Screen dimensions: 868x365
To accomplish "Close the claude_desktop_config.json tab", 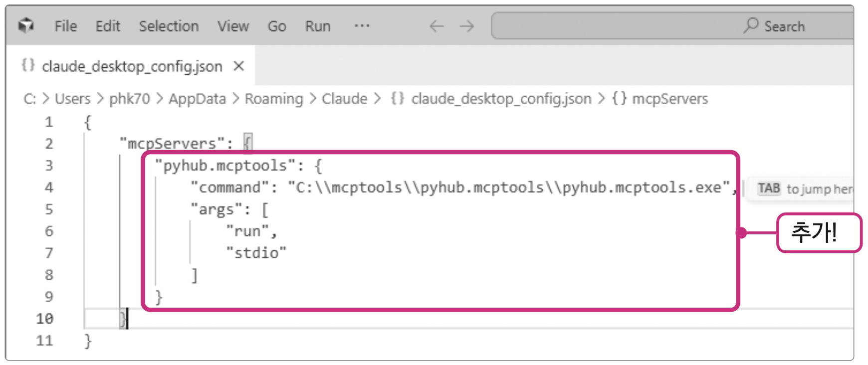I will tap(239, 66).
